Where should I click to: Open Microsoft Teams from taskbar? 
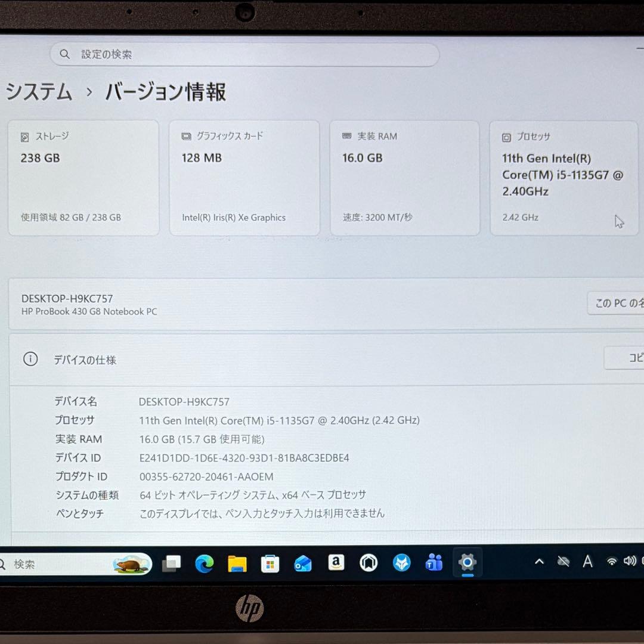coord(434,562)
